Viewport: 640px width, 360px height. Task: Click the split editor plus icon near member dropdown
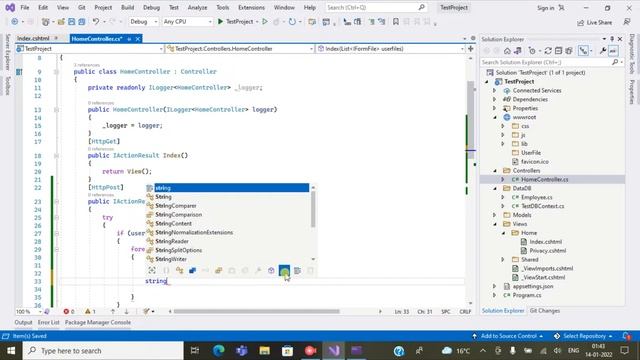(471, 49)
